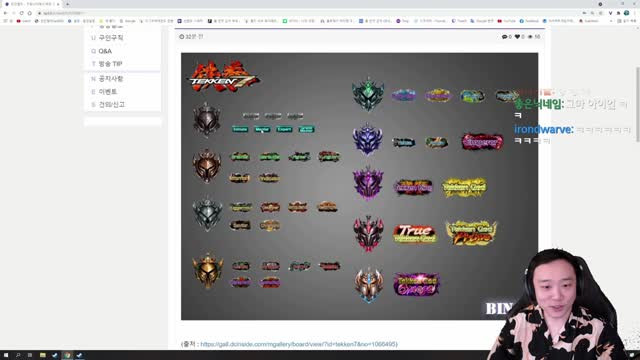Open the browser home page icon

tap(29, 13)
